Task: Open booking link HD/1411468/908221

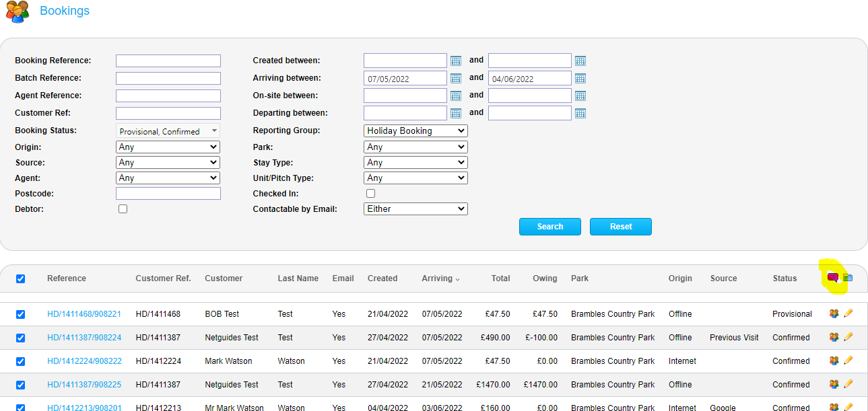Action: point(84,314)
